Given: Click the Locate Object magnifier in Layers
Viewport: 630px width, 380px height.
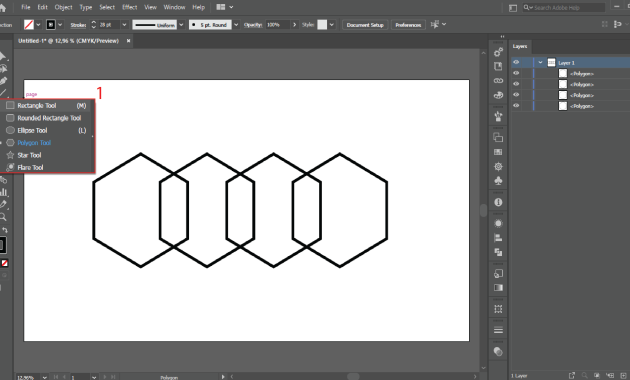Looking at the screenshot, I should tap(584, 376).
